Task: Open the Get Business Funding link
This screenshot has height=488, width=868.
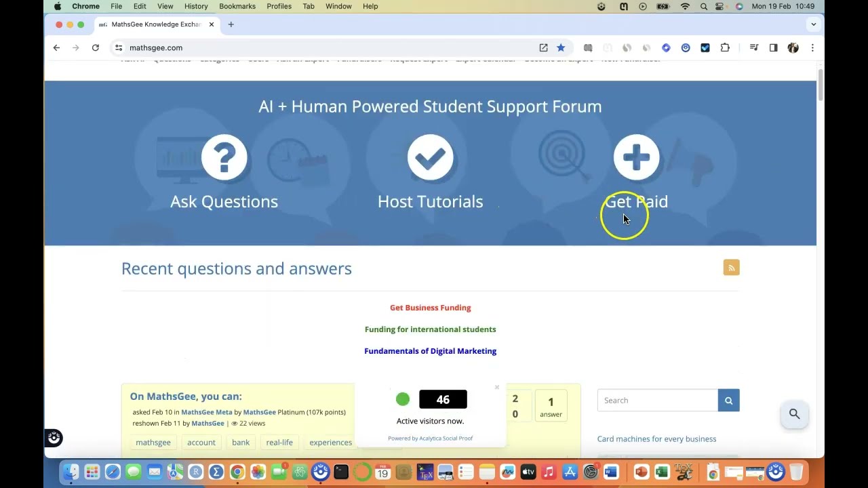Action: pos(430,308)
